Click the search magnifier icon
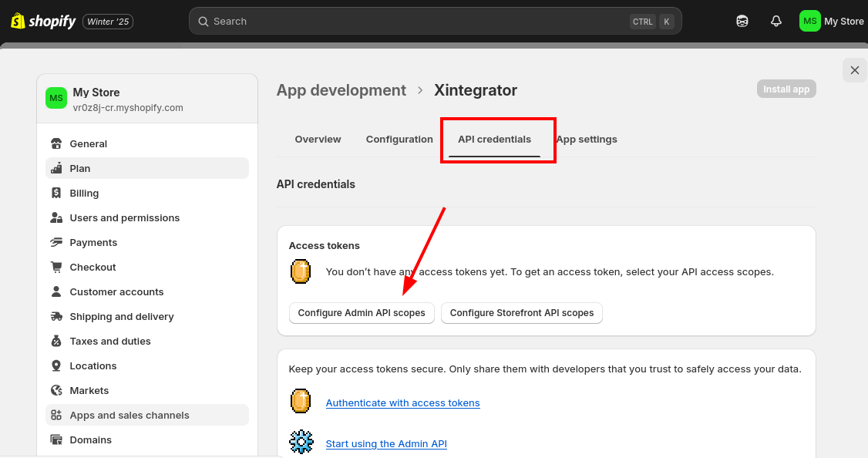The image size is (868, 458). [204, 22]
